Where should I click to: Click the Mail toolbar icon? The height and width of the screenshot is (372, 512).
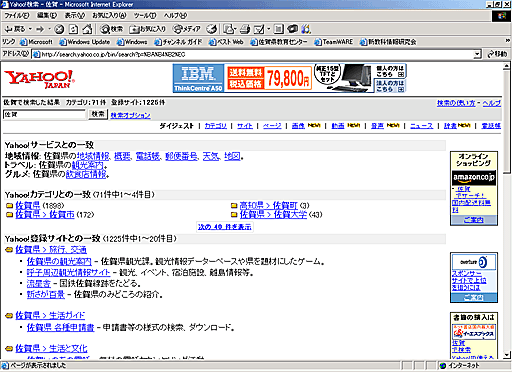(229, 29)
